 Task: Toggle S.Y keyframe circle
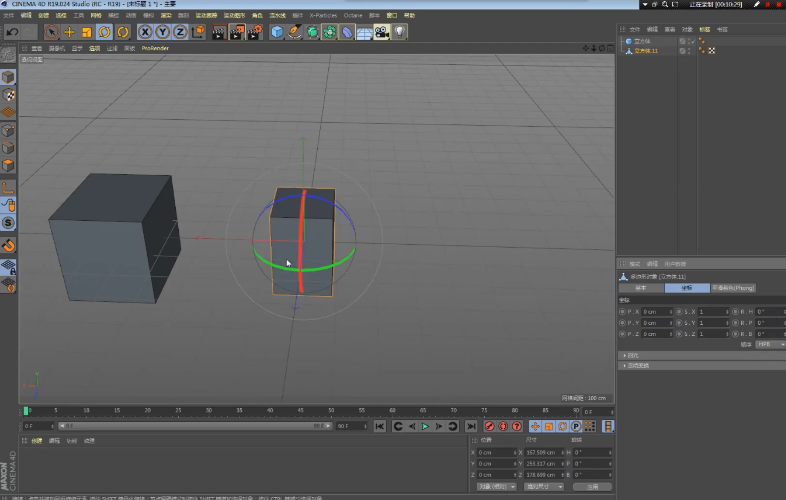click(679, 322)
